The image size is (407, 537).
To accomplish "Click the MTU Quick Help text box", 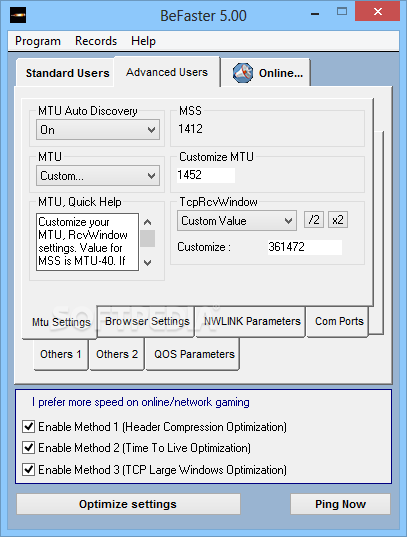I will click(87, 242).
